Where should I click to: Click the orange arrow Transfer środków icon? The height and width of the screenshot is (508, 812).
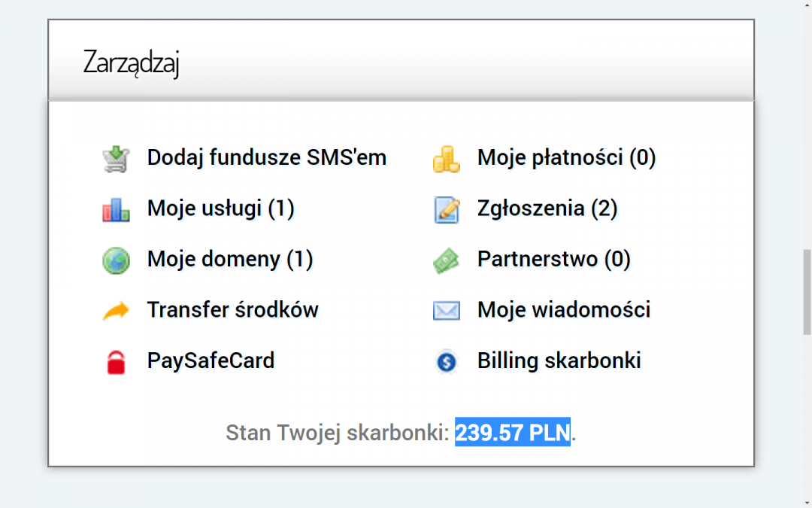tap(116, 311)
